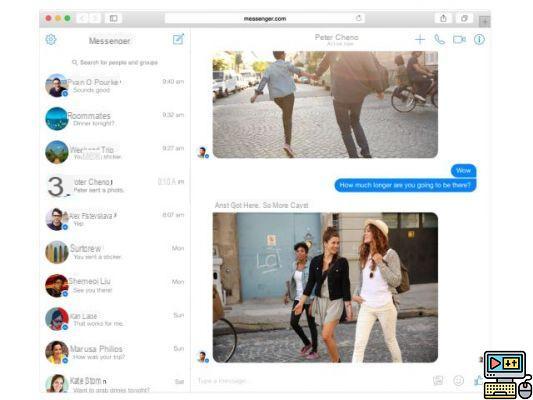Click the Roommates group avatar
The image size is (533, 400).
click(57, 119)
